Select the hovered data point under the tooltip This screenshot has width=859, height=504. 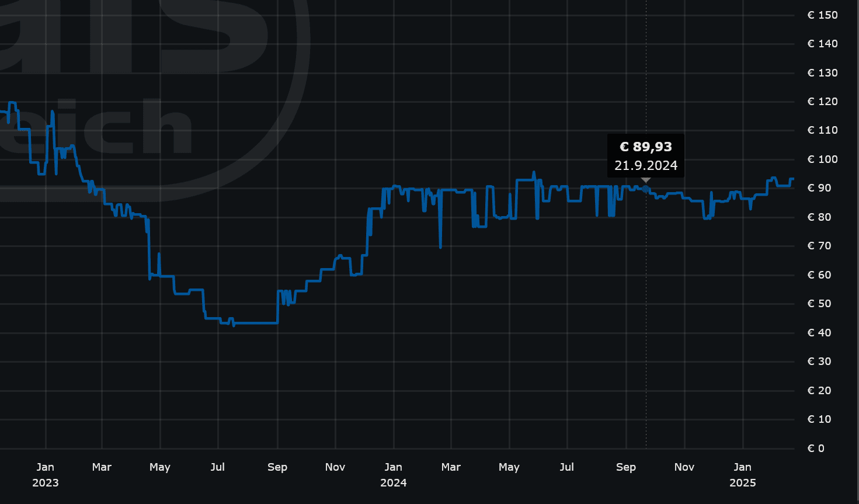coord(646,189)
